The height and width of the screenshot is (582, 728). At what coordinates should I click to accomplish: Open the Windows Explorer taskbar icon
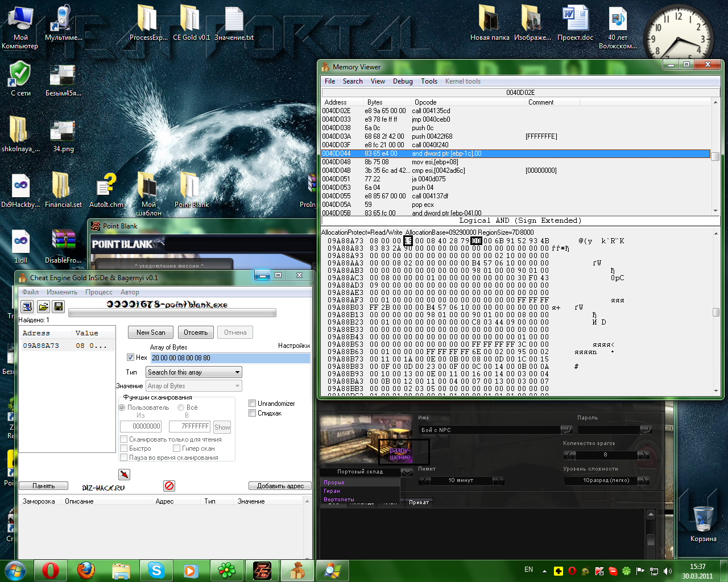tap(121, 571)
